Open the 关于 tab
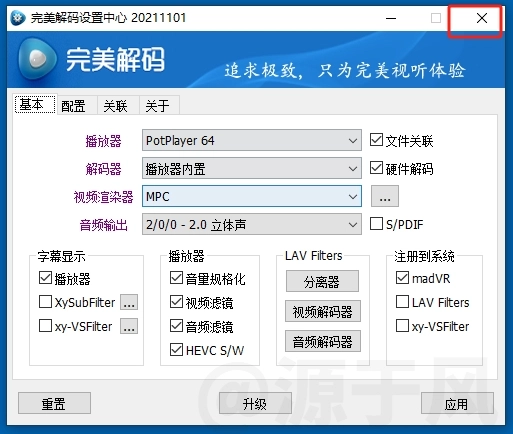 pyautogui.click(x=159, y=106)
